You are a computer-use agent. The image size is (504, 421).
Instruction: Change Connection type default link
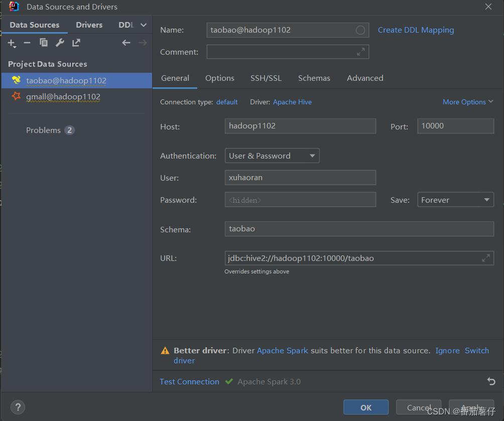pos(227,102)
